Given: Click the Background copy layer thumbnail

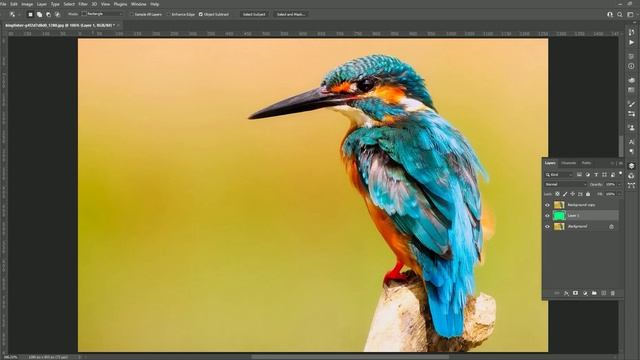Looking at the screenshot, I should 559,205.
